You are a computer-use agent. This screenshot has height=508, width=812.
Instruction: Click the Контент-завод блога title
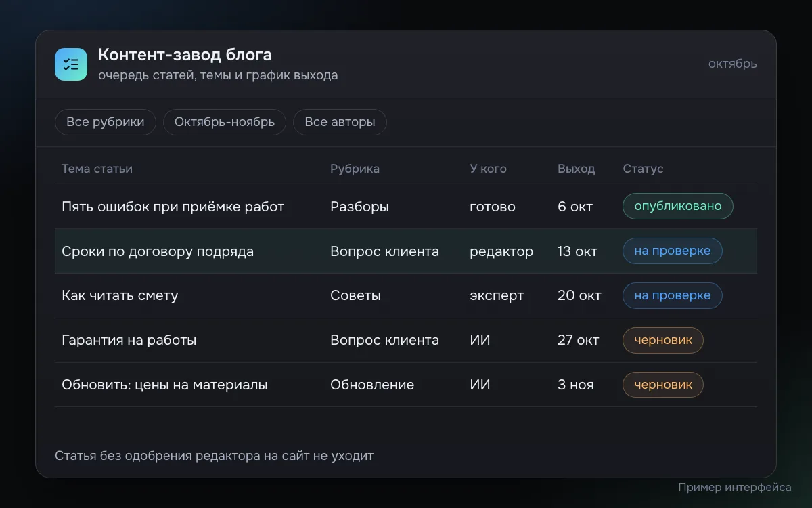tap(185, 54)
